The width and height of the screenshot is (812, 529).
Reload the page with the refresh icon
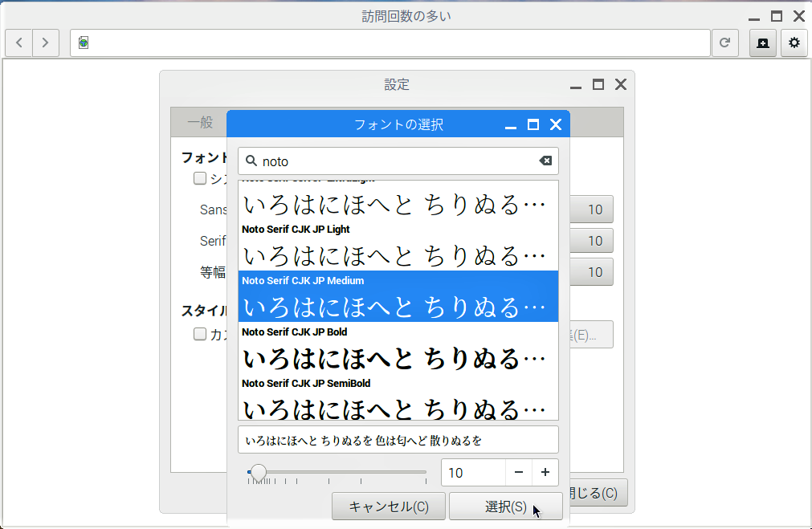pyautogui.click(x=724, y=43)
